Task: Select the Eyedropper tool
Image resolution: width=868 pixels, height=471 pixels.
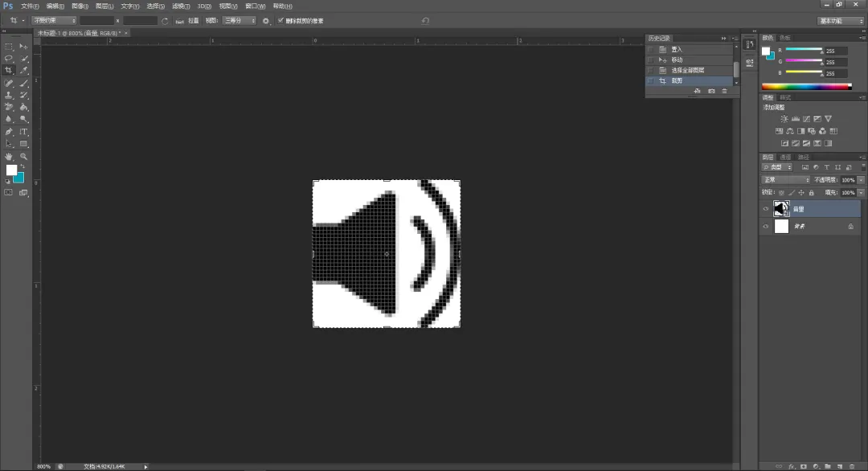Action: click(24, 70)
